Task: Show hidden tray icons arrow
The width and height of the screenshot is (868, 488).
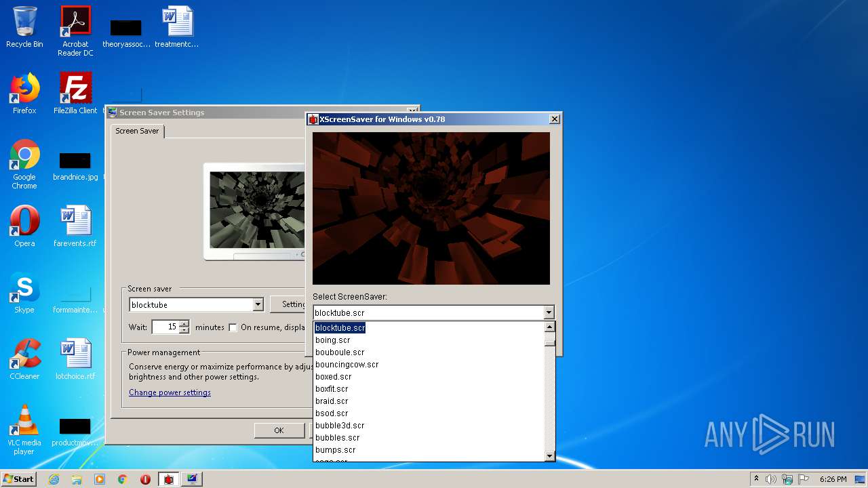Action: click(756, 479)
